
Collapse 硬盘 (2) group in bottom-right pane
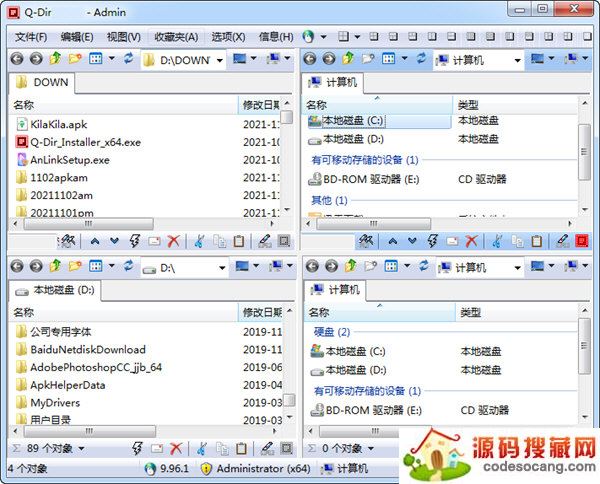coord(332,332)
